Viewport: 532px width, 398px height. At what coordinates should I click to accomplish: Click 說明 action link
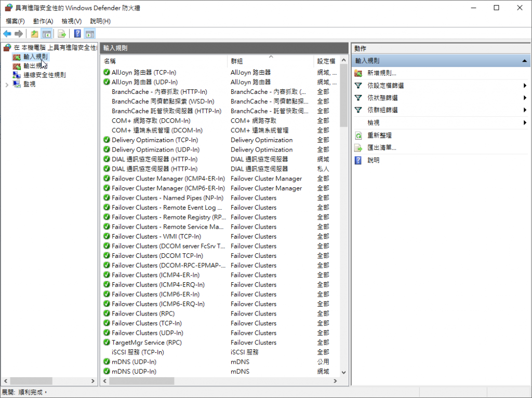pyautogui.click(x=373, y=160)
